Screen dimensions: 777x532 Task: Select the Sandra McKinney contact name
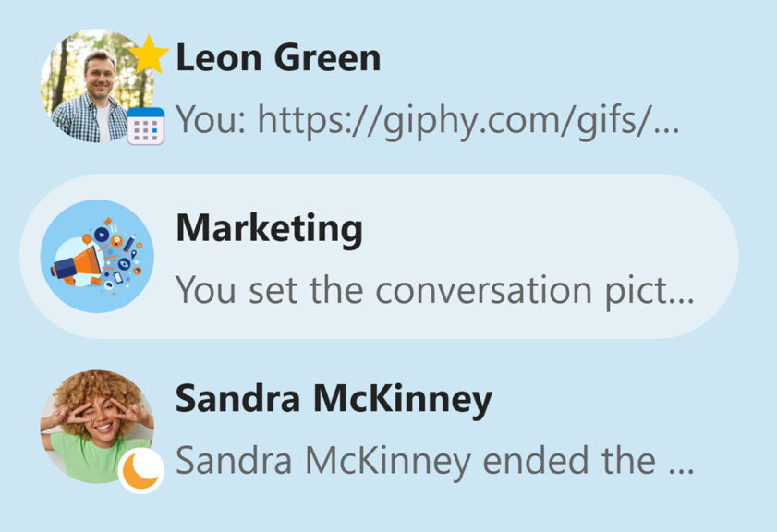[334, 399]
